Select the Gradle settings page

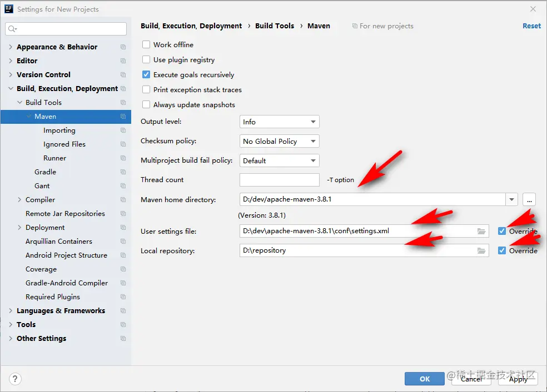pos(46,172)
